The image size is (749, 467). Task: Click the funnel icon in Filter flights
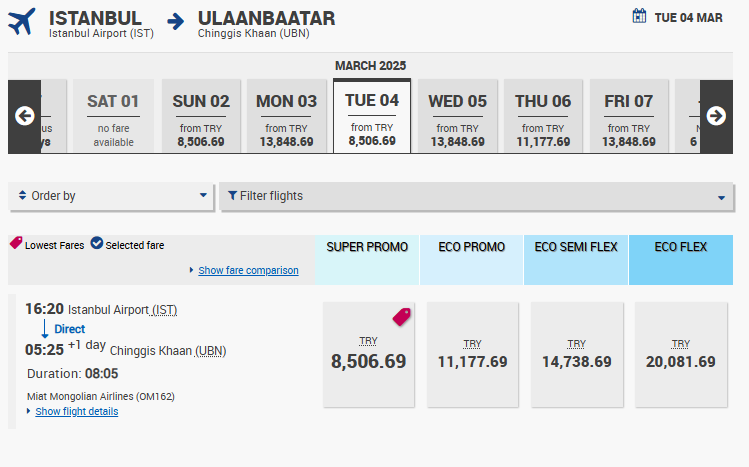pos(232,195)
